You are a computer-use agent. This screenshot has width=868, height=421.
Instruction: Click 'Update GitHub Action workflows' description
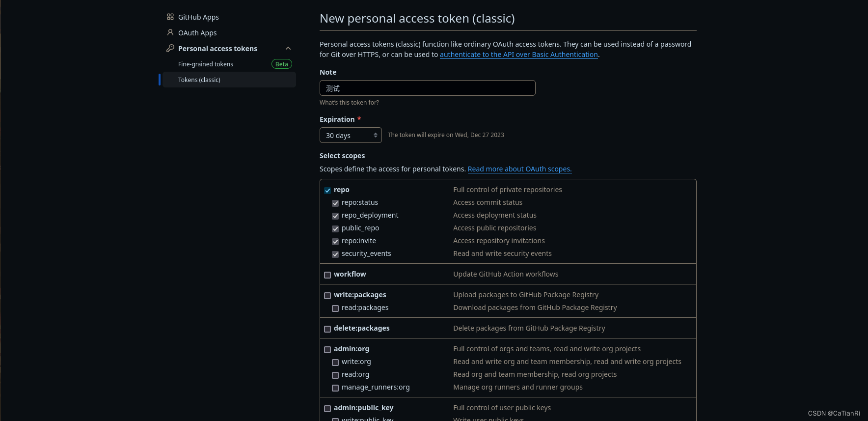506,274
